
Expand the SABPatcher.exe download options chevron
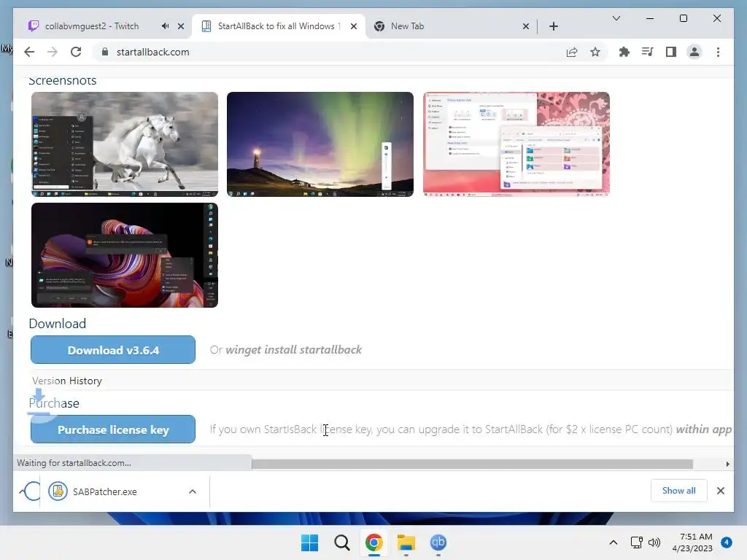pyautogui.click(x=193, y=491)
